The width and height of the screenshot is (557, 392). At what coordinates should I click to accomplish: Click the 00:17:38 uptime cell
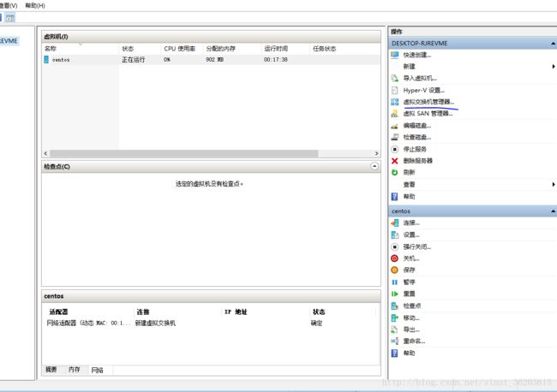coord(276,60)
